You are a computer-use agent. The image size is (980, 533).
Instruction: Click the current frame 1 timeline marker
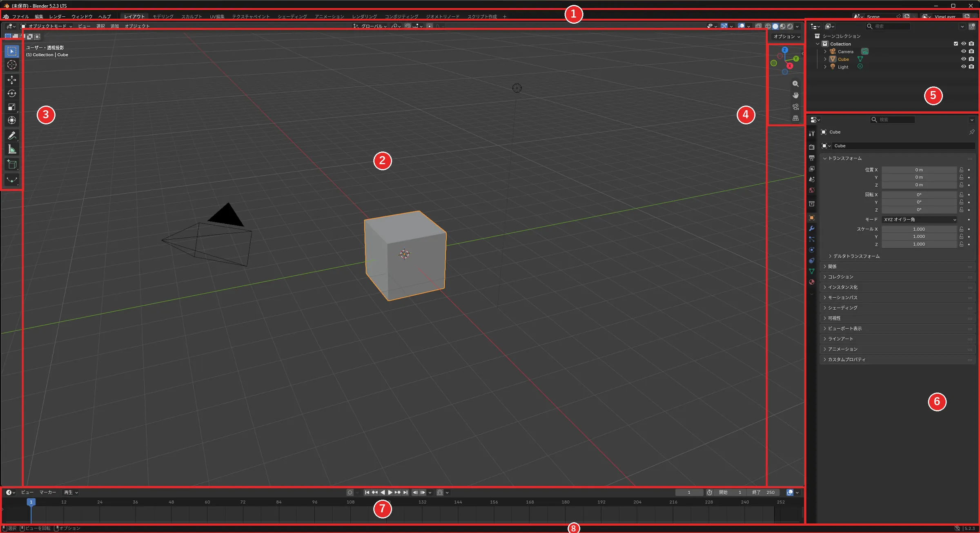(x=31, y=502)
